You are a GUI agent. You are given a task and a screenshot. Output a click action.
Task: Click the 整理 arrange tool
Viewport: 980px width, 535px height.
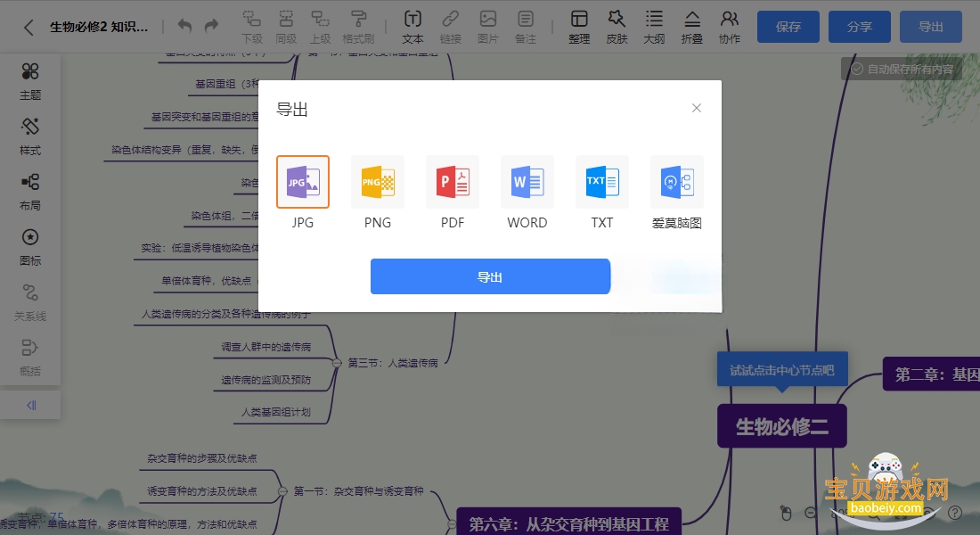579,27
